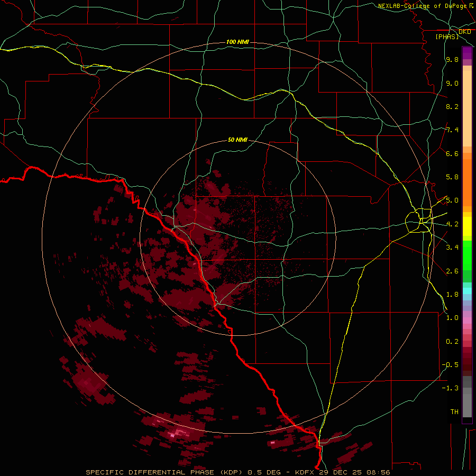Click the 1.8 scale value
The width and height of the screenshot is (476, 476).
452,295
